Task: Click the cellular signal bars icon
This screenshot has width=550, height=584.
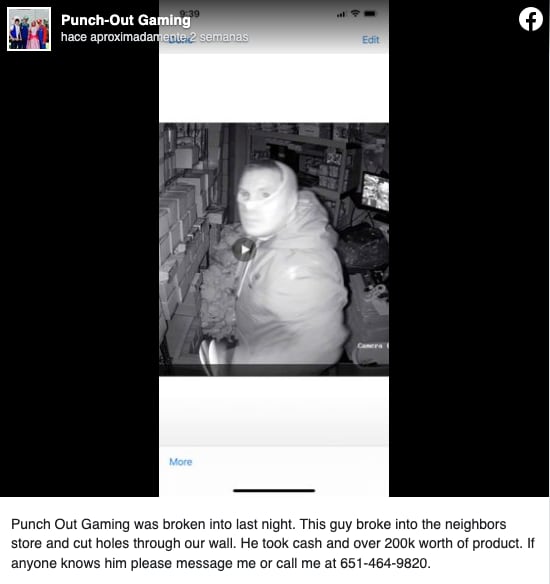Action: click(341, 15)
